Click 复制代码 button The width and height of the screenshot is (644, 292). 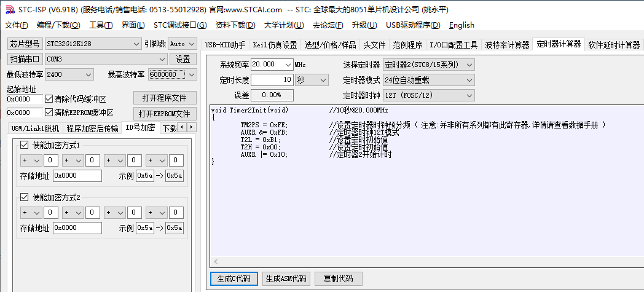coord(339,278)
